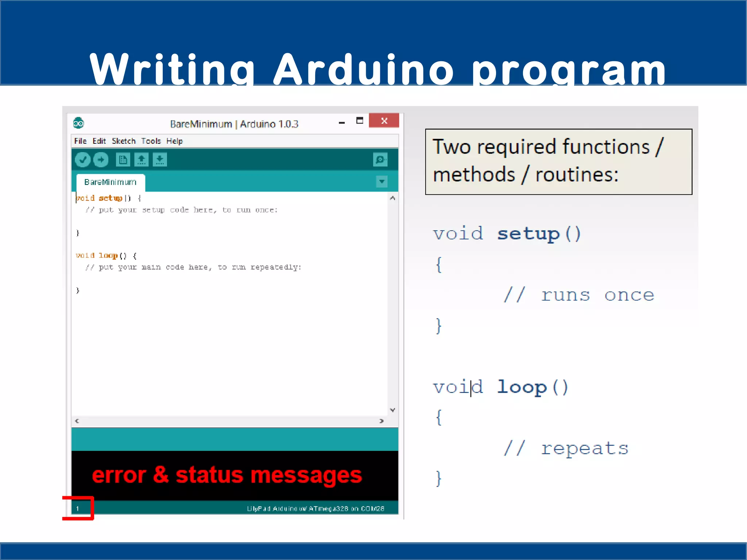747x560 pixels.
Task: Click the 'put your main code here' comment
Action: click(193, 267)
